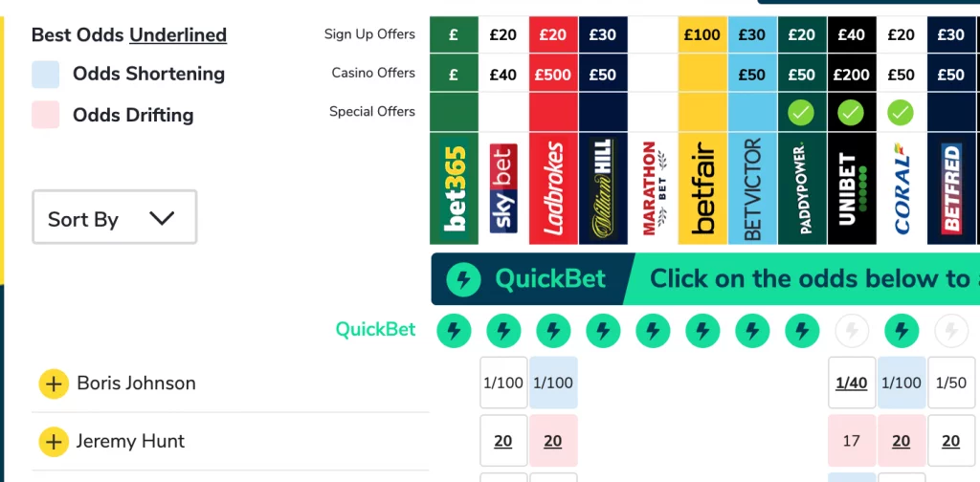Screen dimensions: 980x482
Task: Expand the Boris Johnson row
Action: pos(54,383)
